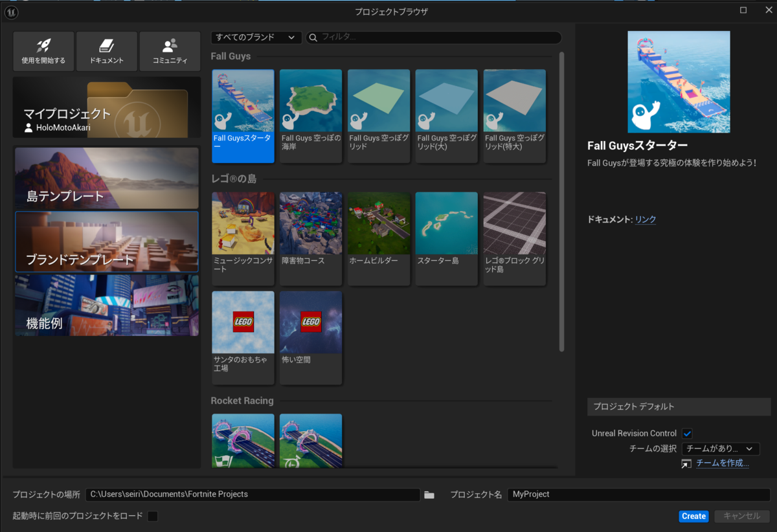Screen dimensions: 777x532
Task: Click the キャンセル button
Action: pos(742,516)
